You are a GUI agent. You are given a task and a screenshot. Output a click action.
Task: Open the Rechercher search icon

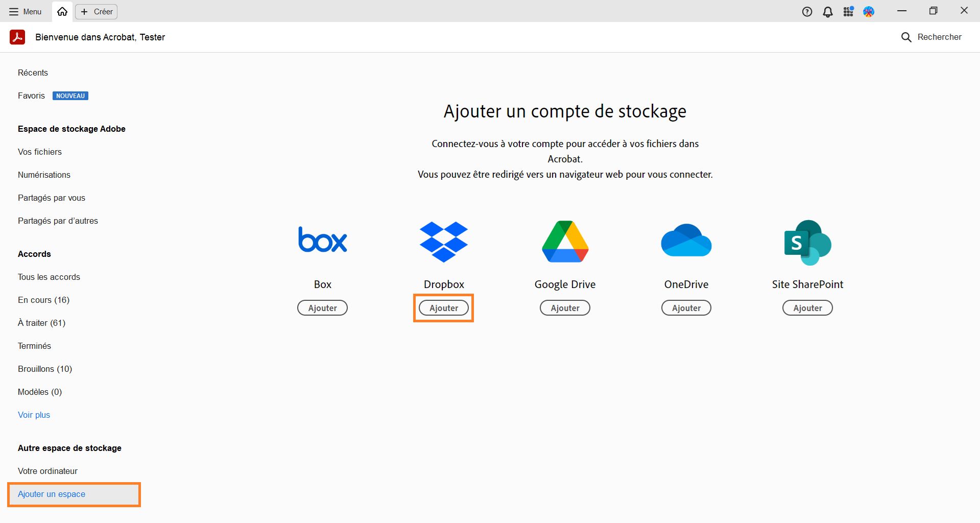tap(906, 37)
